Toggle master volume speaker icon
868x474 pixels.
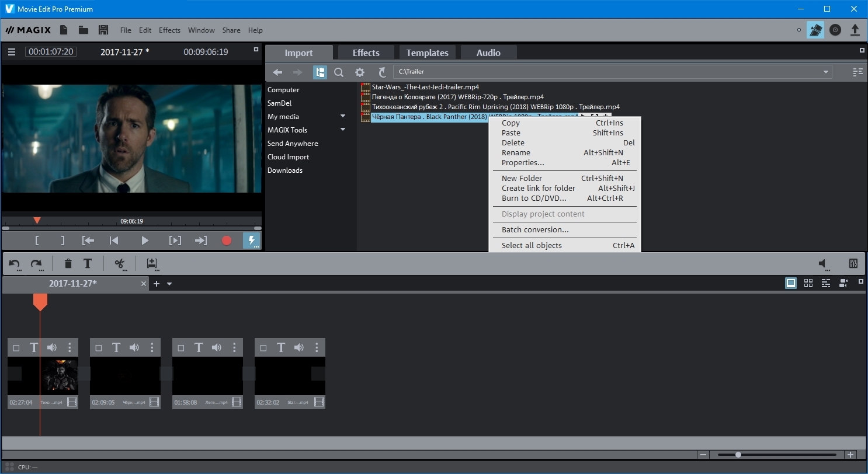[x=824, y=264]
